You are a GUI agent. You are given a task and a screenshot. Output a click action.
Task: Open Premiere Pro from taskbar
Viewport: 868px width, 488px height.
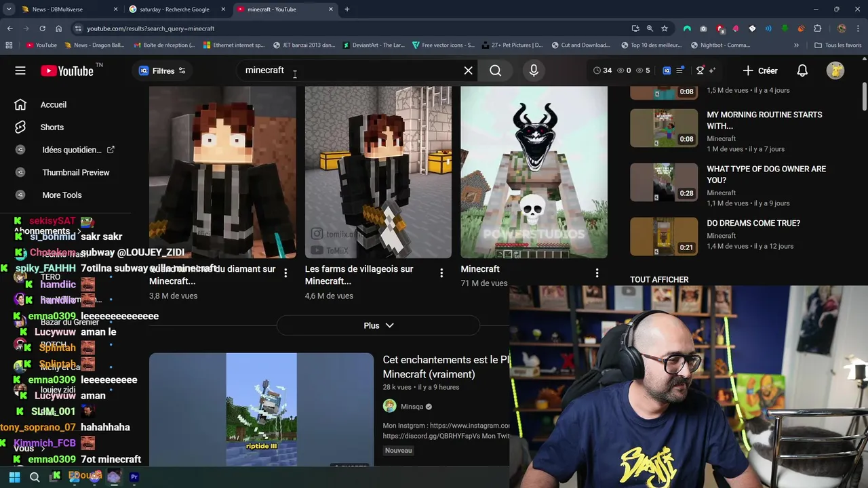pyautogui.click(x=134, y=477)
